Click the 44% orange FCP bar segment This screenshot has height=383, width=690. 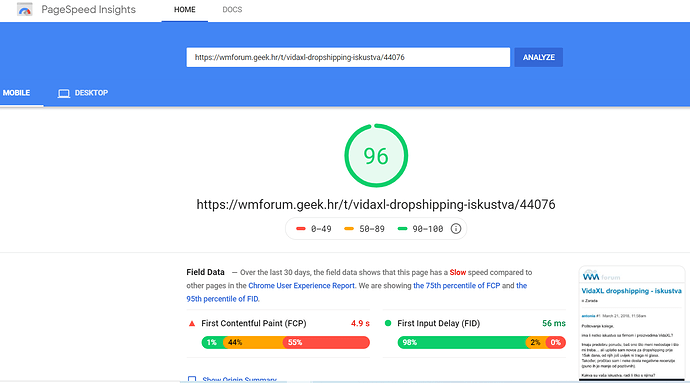click(254, 342)
